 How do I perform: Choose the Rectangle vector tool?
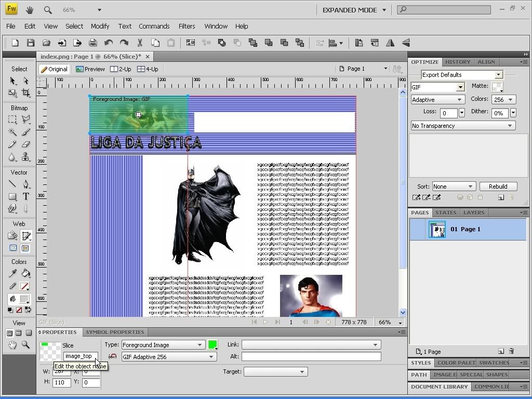[12, 196]
